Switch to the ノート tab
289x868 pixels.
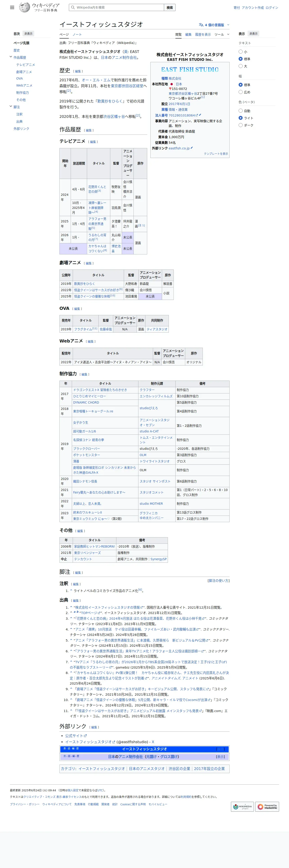pos(77,34)
